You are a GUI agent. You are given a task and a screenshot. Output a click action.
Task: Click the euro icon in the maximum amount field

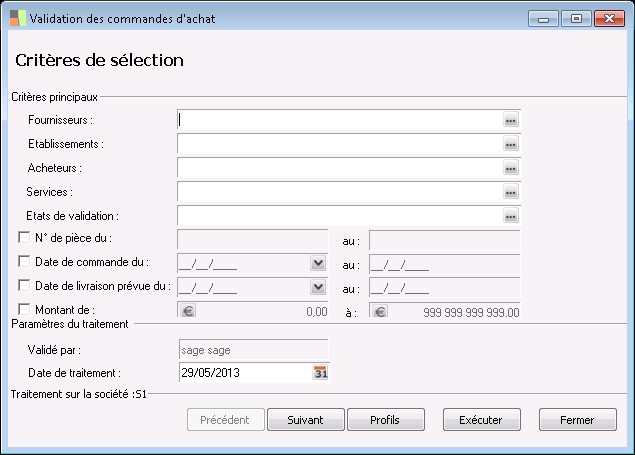[380, 312]
